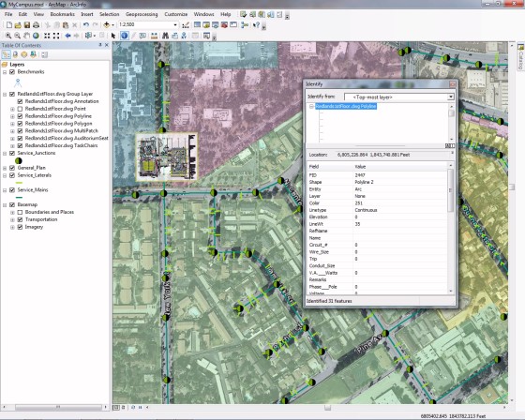Click Identify attribute table vertical scrollbar

coord(450,228)
